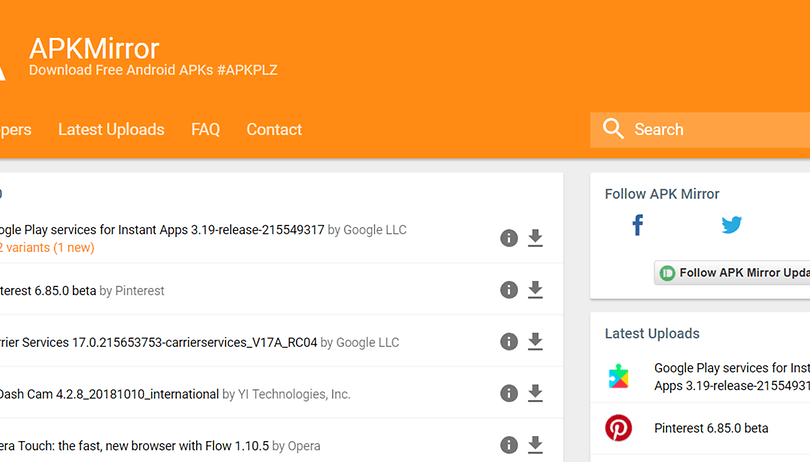Click 'by Google LLC' on Instant Apps row
810x462 pixels.
(367, 229)
